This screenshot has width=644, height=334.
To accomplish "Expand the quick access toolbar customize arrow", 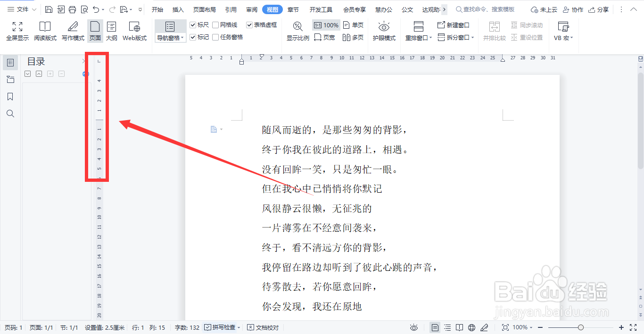I will [140, 9].
